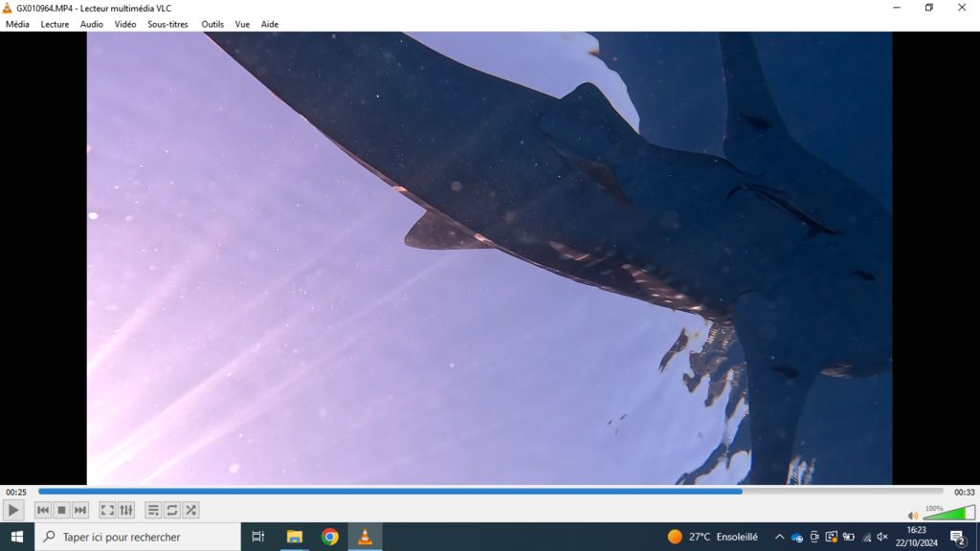The height and width of the screenshot is (551, 980).
Task: Mute audio using the VLC speaker icon
Action: coord(912,515)
